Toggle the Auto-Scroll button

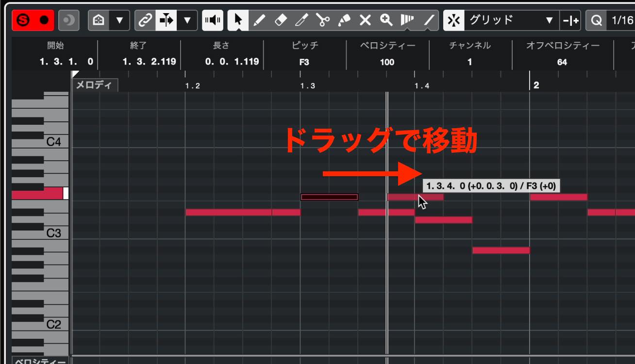[x=166, y=20]
